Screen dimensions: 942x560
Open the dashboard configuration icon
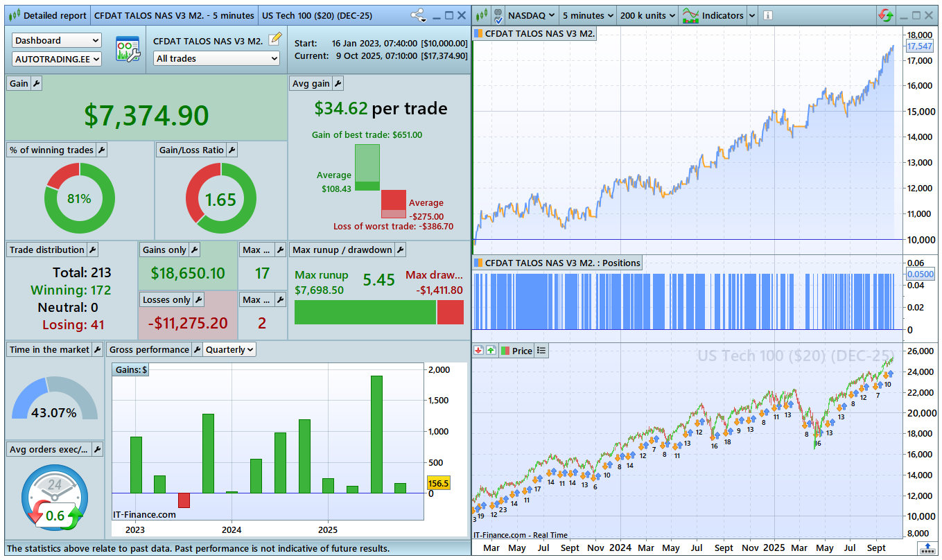128,50
